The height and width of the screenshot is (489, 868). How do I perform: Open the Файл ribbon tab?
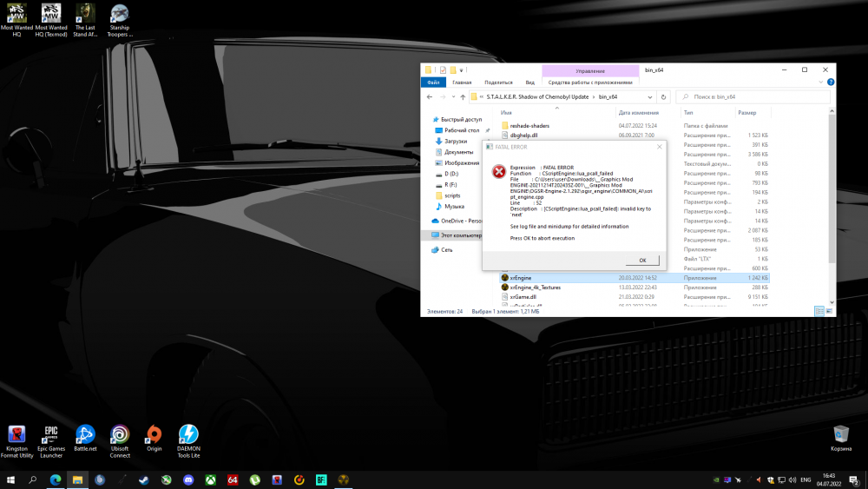433,83
